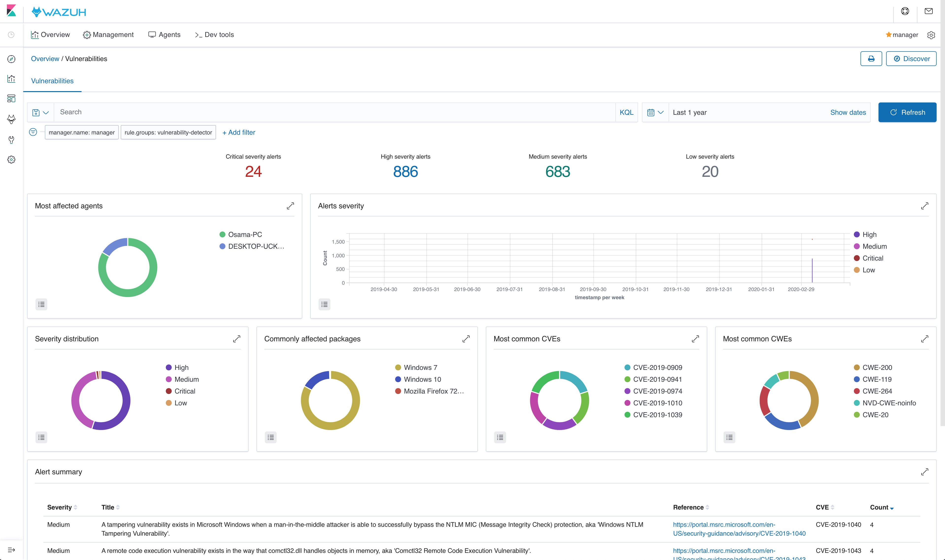Open mail icon in top header
The height and width of the screenshot is (560, 945).
pos(928,11)
